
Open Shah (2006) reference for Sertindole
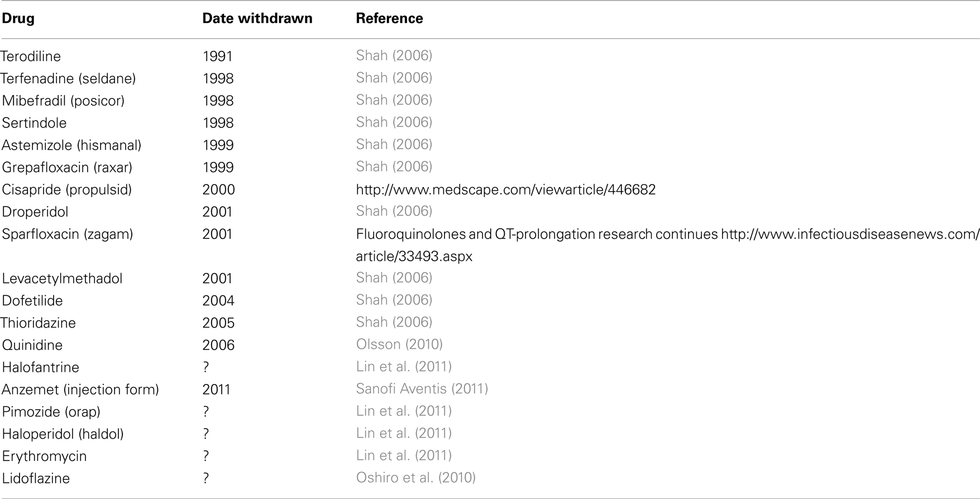tap(394, 122)
